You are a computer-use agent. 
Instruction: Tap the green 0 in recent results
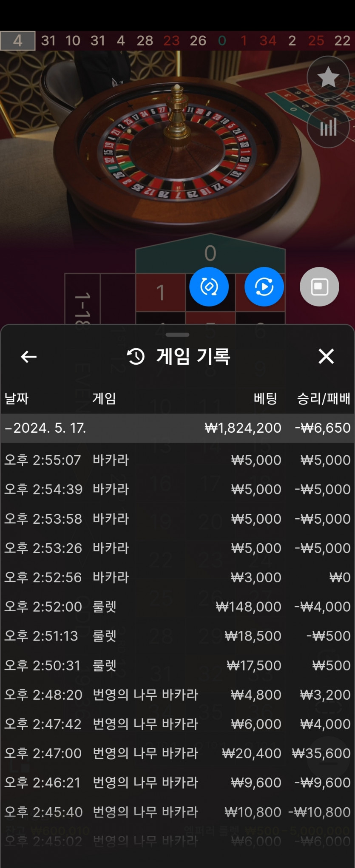(222, 41)
